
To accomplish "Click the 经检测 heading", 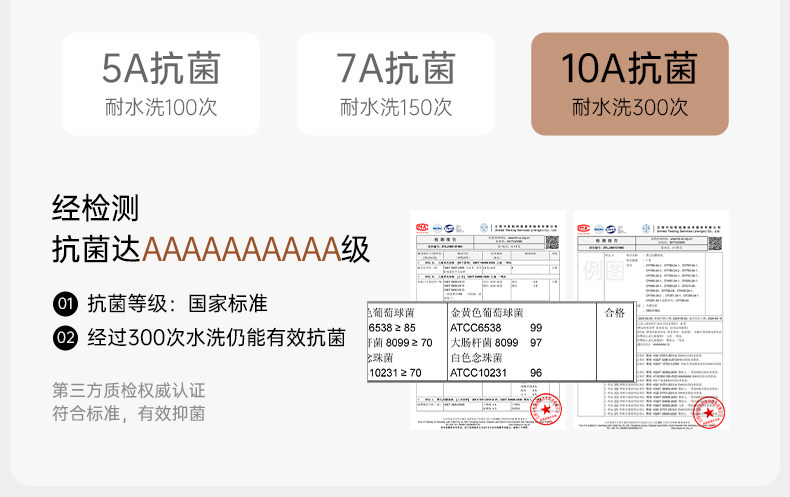I will (x=95, y=208).
